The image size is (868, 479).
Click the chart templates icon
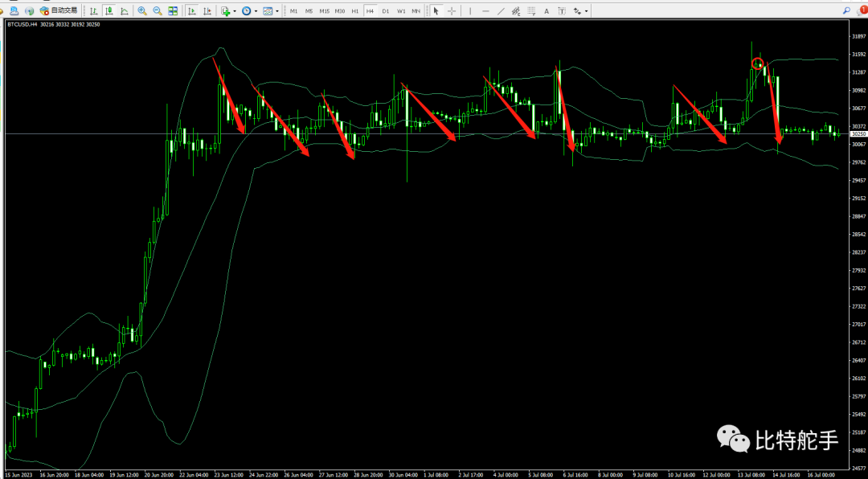(268, 10)
